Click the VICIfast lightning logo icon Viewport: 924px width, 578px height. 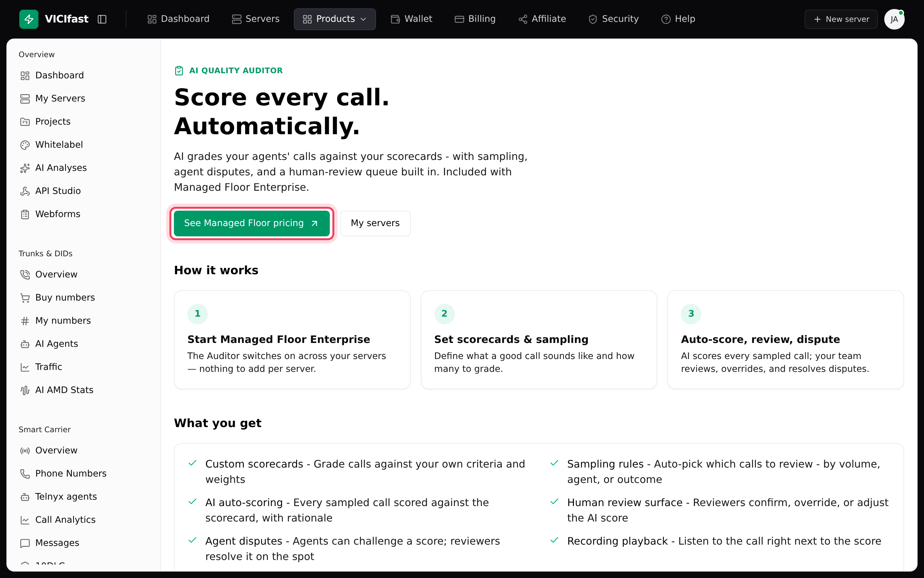29,19
